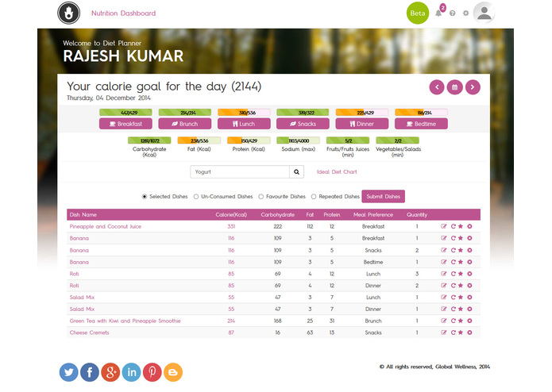The width and height of the screenshot is (552, 392).
Task: Select the Selected Dishes radio
Action: click(145, 197)
